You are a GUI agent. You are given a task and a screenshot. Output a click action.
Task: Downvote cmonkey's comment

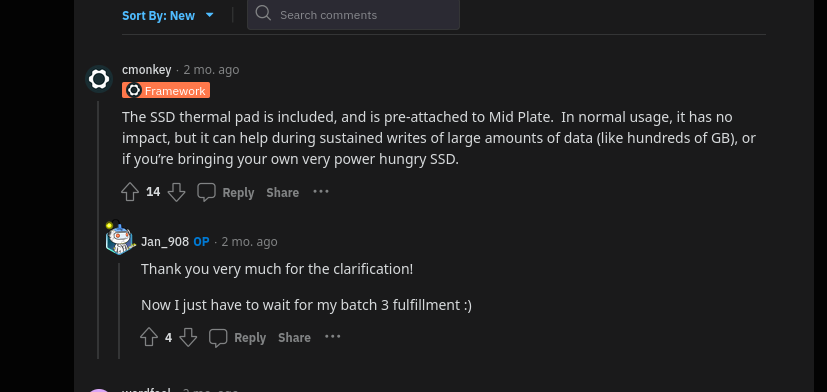click(x=176, y=192)
